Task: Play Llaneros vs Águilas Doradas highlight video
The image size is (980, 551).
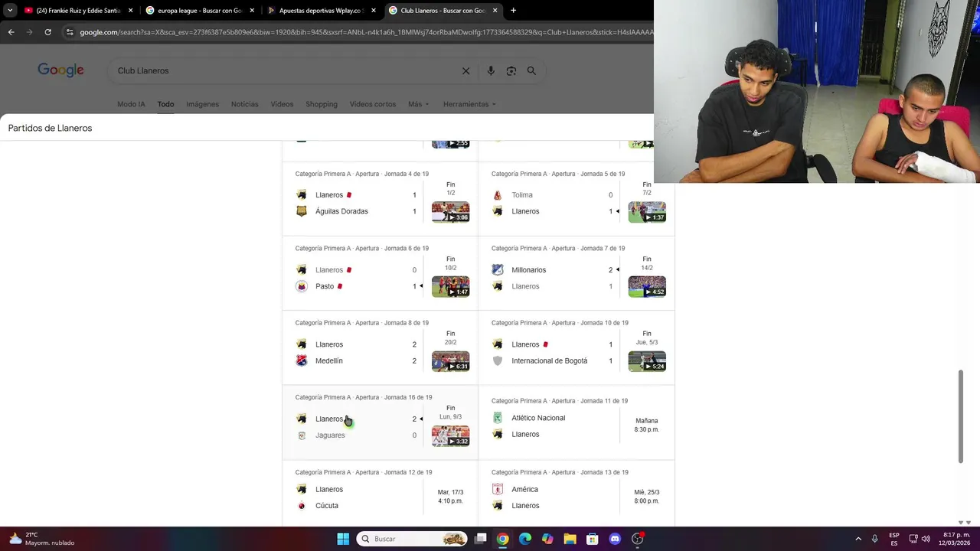Action: click(450, 212)
